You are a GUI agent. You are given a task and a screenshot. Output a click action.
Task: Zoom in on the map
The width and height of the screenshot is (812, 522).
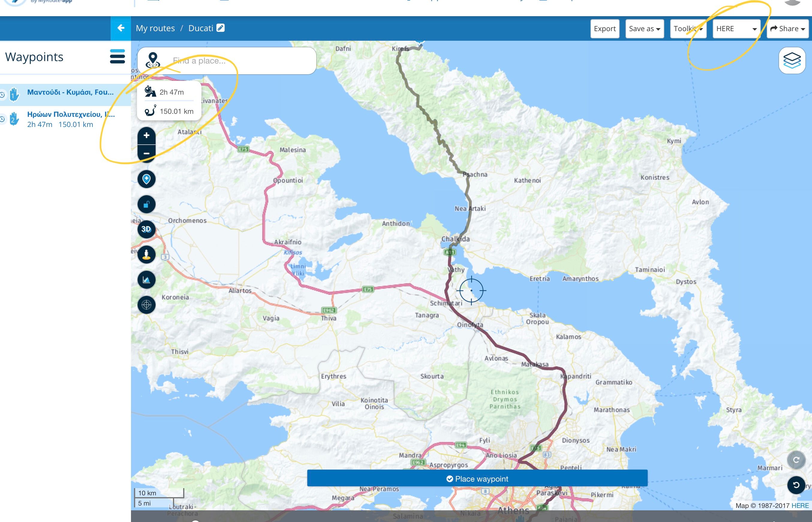(147, 136)
